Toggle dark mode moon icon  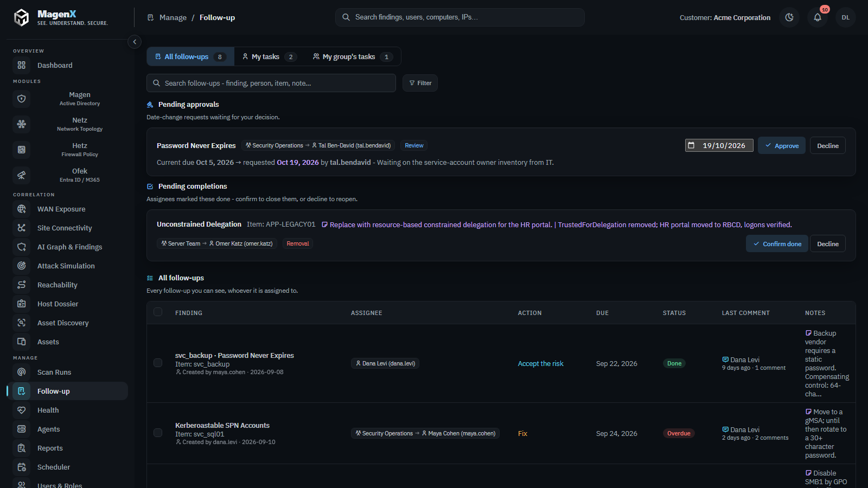[x=789, y=17]
